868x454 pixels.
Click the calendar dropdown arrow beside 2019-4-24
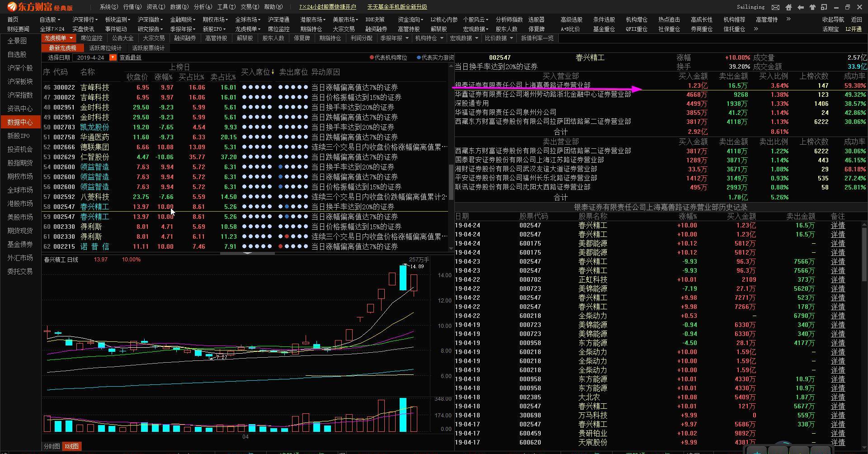pos(113,57)
